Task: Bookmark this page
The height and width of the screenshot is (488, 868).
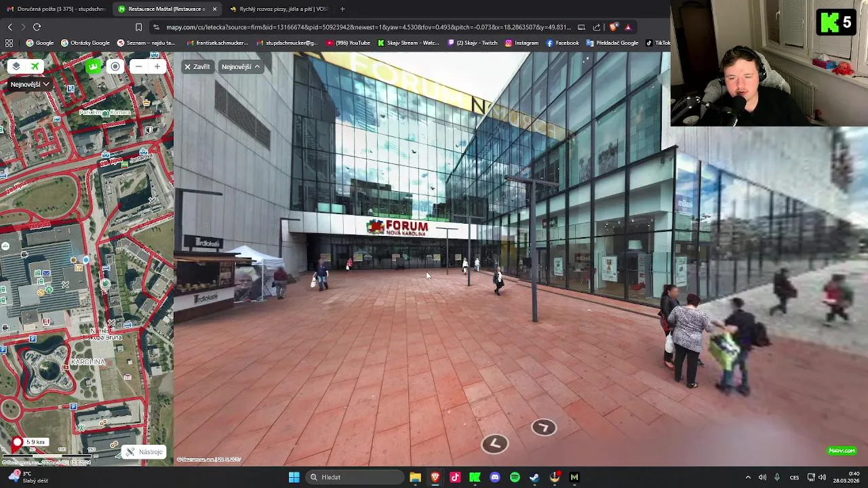Action: (138, 27)
